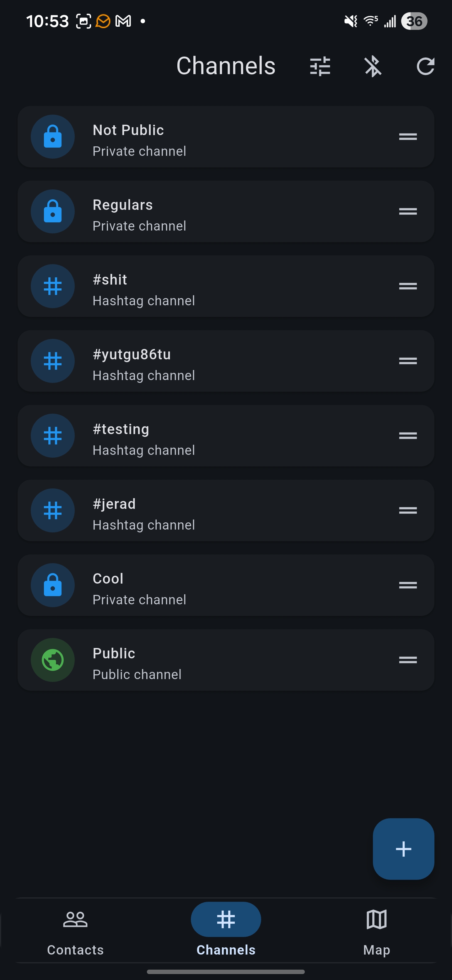Screen dimensions: 452x980
Task: Tap the Bluetooth disconnected icon
Action: pos(373,66)
